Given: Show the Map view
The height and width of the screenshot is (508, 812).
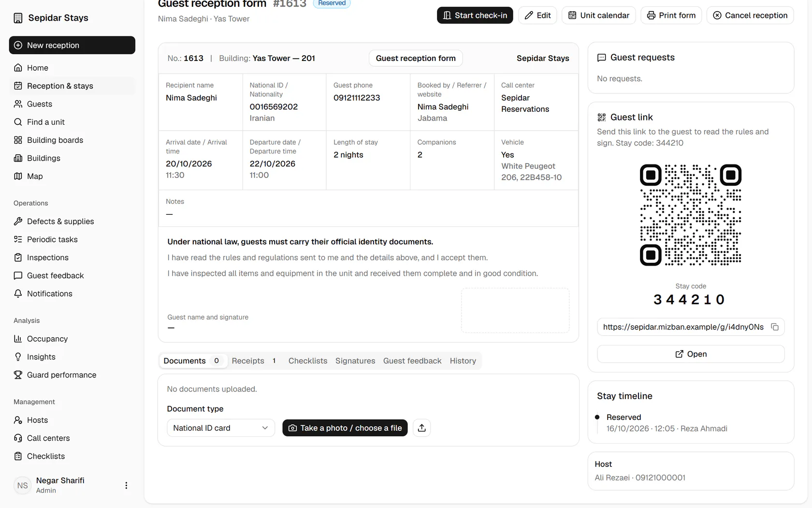Looking at the screenshot, I should [x=72, y=176].
